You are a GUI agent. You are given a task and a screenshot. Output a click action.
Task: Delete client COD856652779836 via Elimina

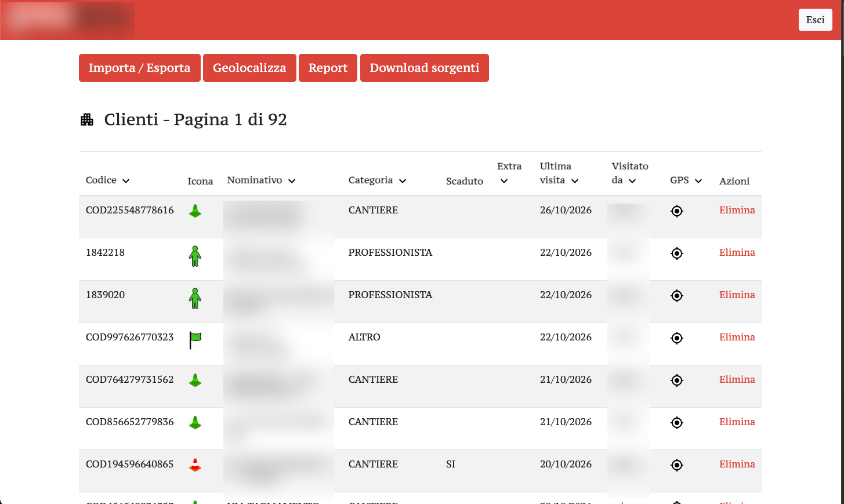tap(737, 422)
